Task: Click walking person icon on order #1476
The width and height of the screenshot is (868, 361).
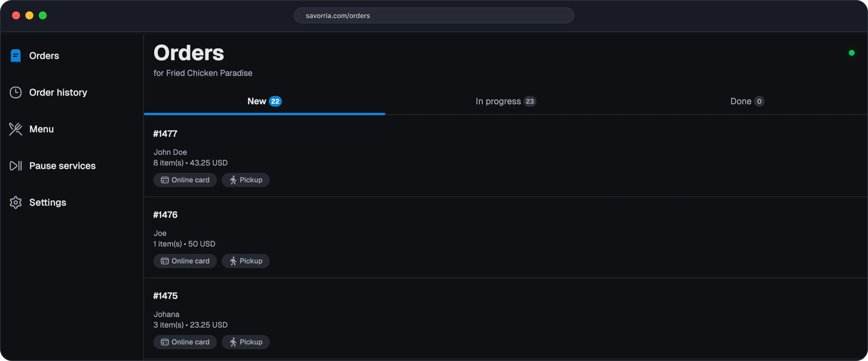Action: click(233, 261)
